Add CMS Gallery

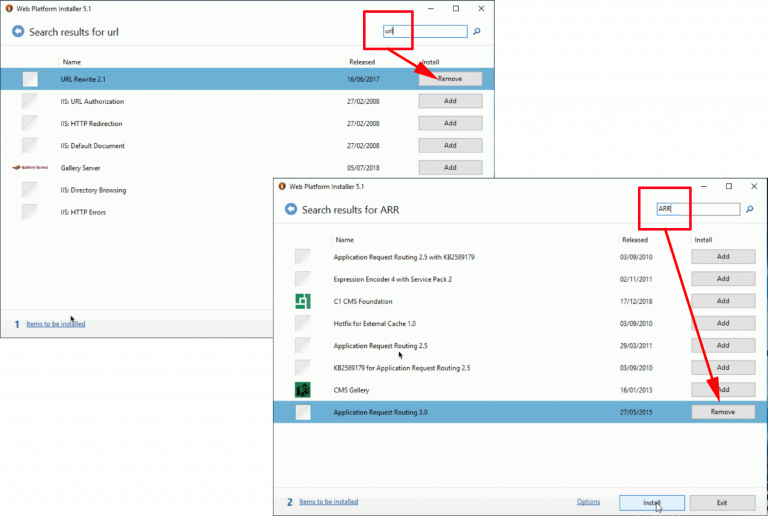(x=723, y=390)
